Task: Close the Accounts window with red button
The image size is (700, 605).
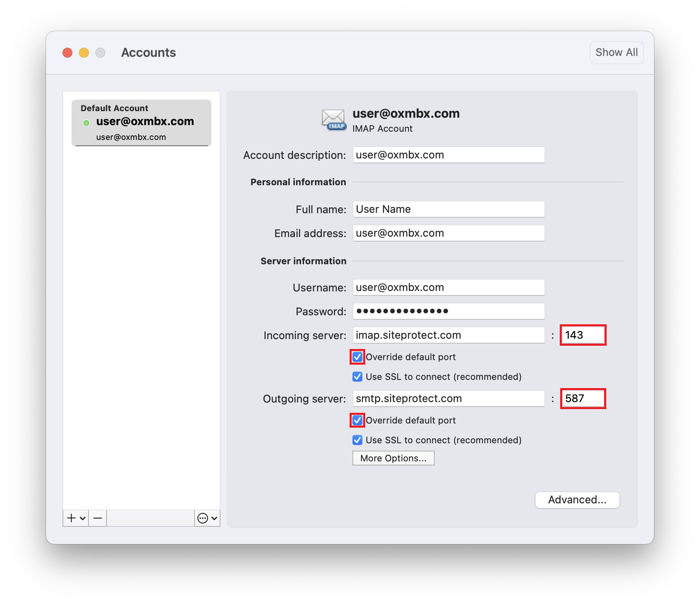Action: point(67,53)
